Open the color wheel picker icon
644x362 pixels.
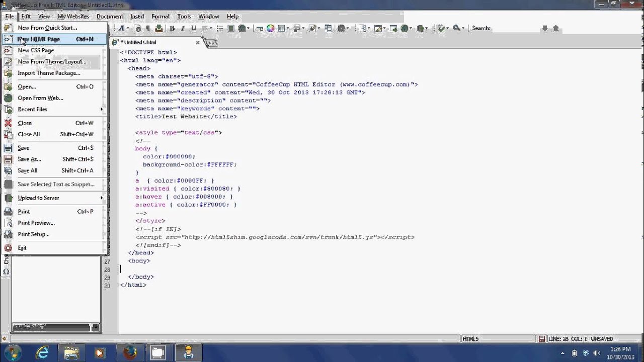(270, 29)
